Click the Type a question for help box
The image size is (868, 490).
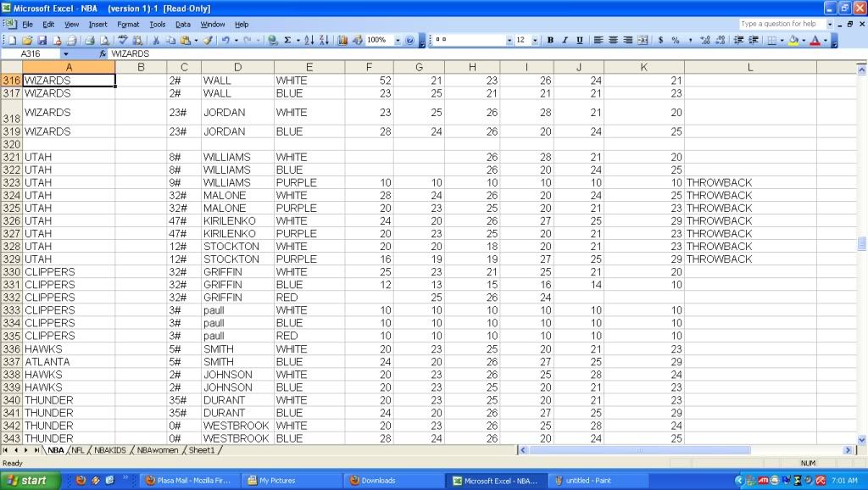782,24
